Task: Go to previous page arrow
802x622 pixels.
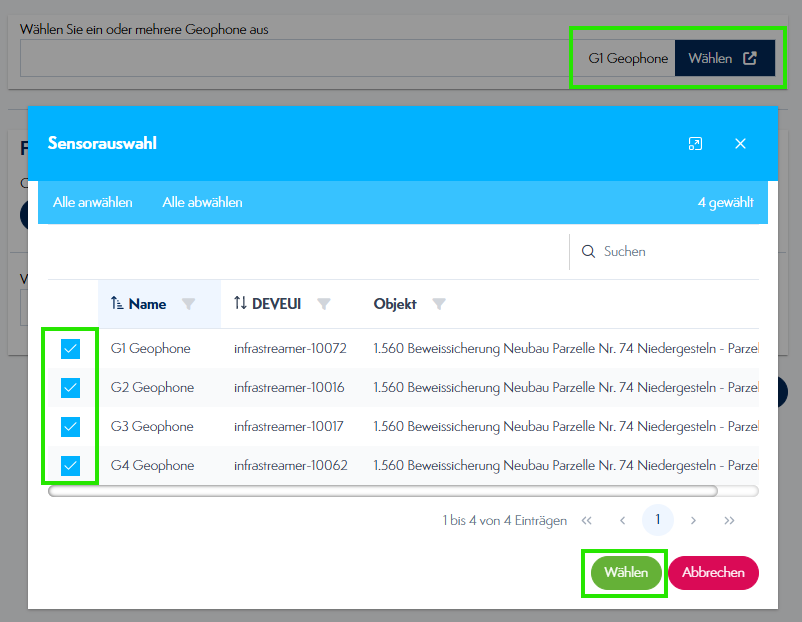Action: (x=622, y=520)
